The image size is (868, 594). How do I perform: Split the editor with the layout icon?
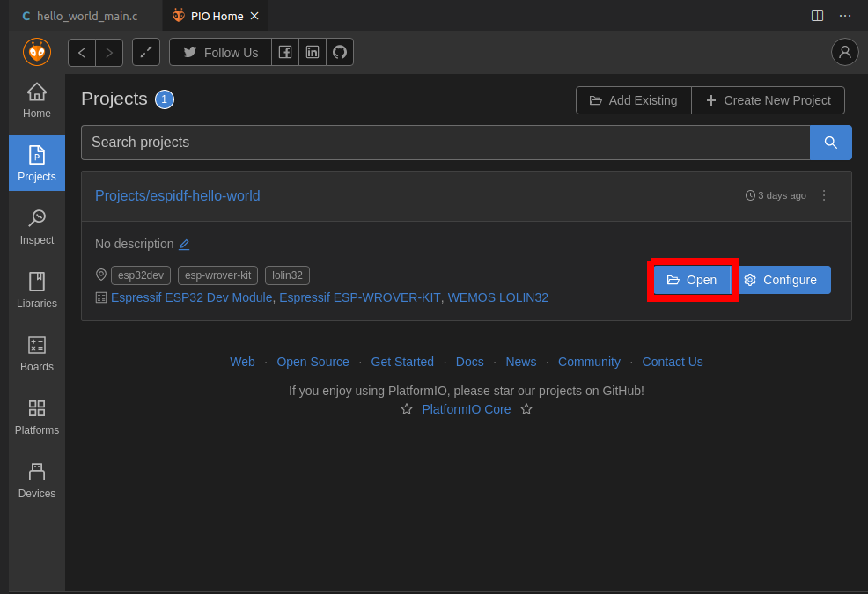coord(817,16)
